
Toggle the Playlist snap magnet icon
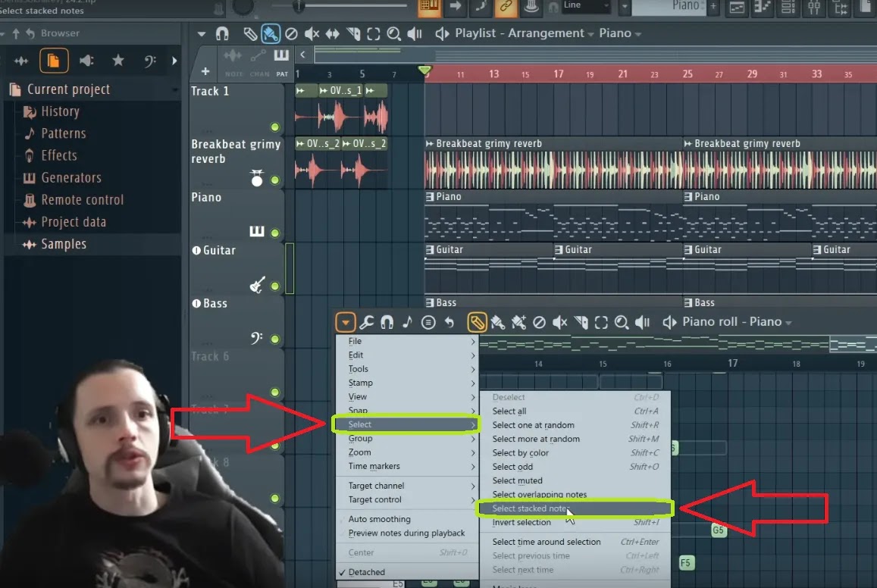(222, 33)
